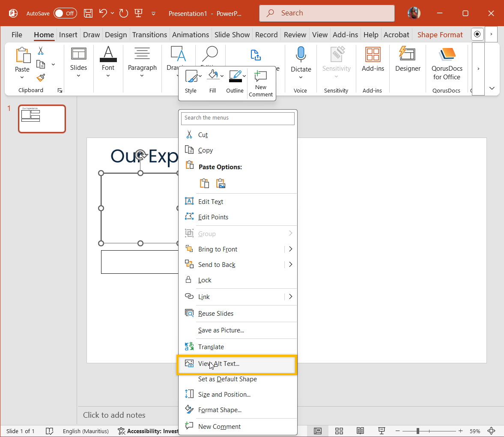504x437 pixels.
Task: Toggle the record button near ribbon tabs
Action: 477,34
